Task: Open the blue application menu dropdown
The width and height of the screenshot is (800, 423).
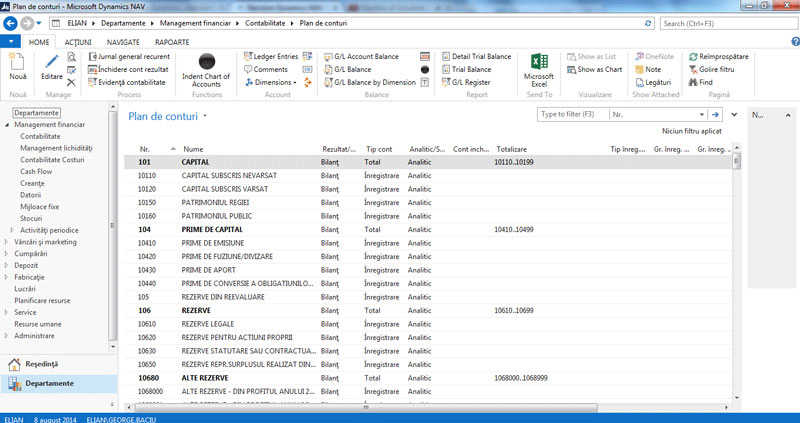Action: pyautogui.click(x=10, y=42)
